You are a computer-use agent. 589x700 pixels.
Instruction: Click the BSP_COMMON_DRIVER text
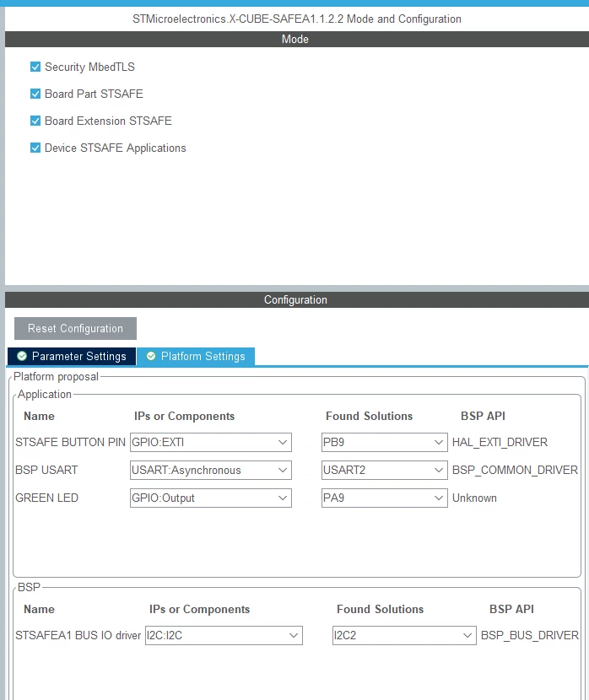coord(515,470)
